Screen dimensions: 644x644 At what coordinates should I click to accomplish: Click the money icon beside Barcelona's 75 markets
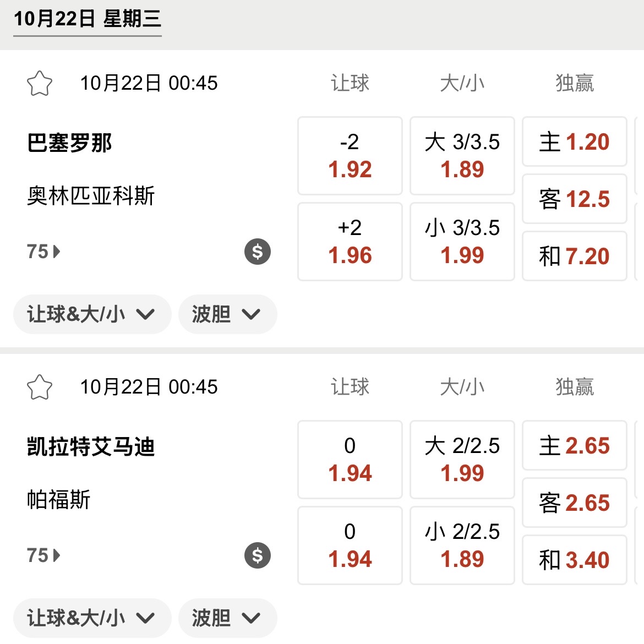click(256, 252)
